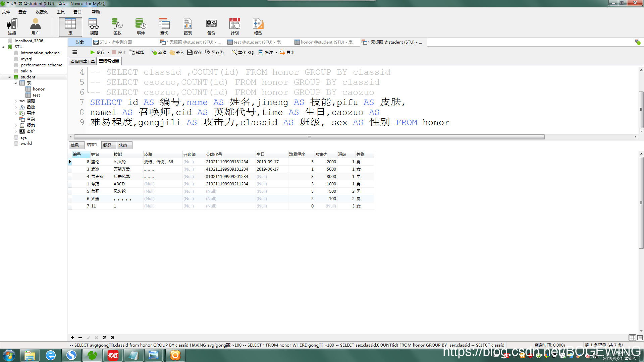The width and height of the screenshot is (644, 362).
Task: Open the 运行 dropdown arrow
Action: [x=108, y=52]
